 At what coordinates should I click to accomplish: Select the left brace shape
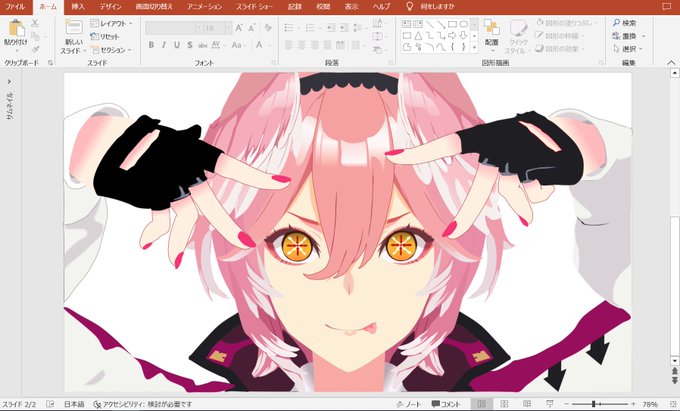click(452, 47)
